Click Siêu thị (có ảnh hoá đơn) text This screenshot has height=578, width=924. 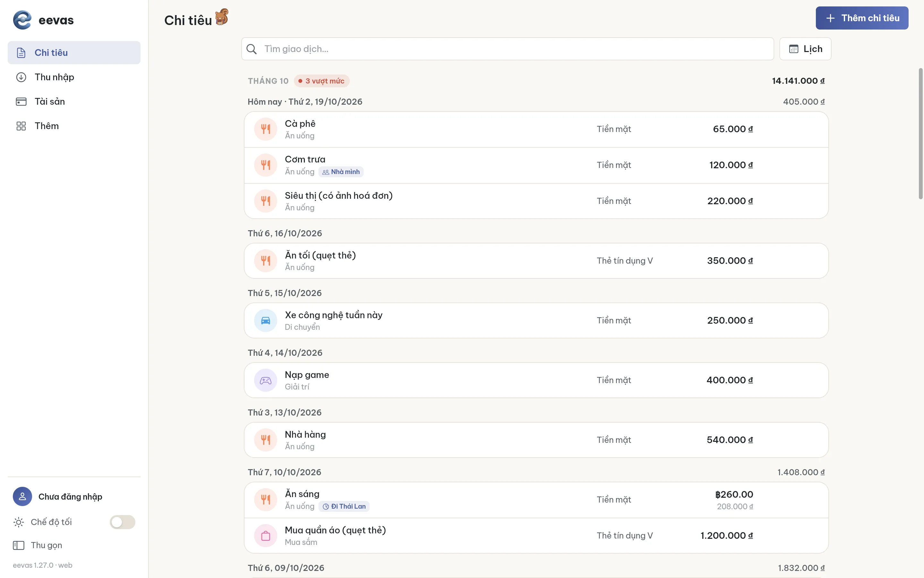pyautogui.click(x=339, y=195)
